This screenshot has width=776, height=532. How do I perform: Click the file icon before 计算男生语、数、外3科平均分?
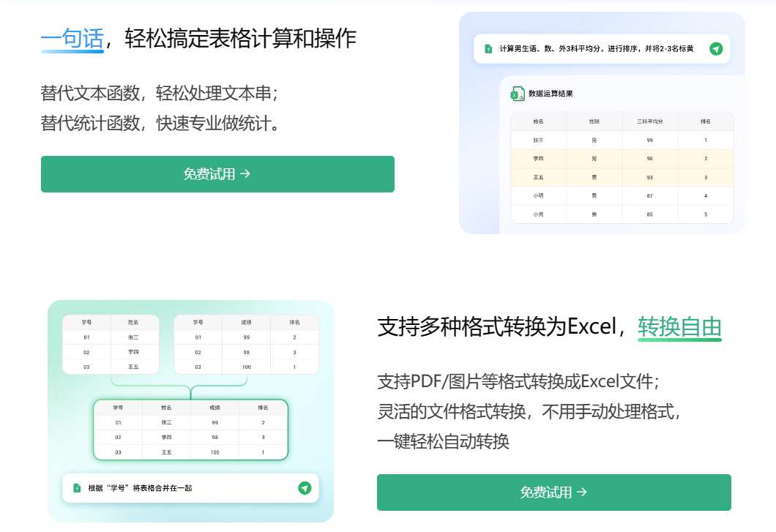[488, 48]
